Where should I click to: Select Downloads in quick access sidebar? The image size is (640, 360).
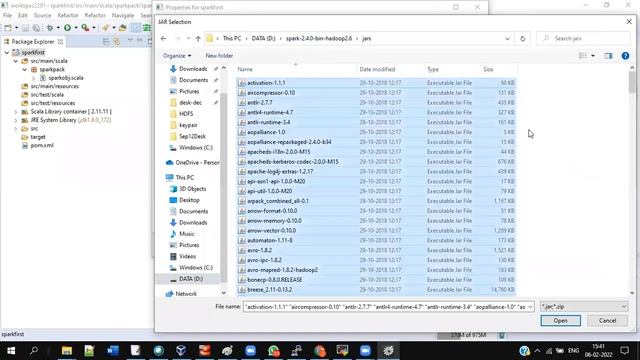click(193, 69)
